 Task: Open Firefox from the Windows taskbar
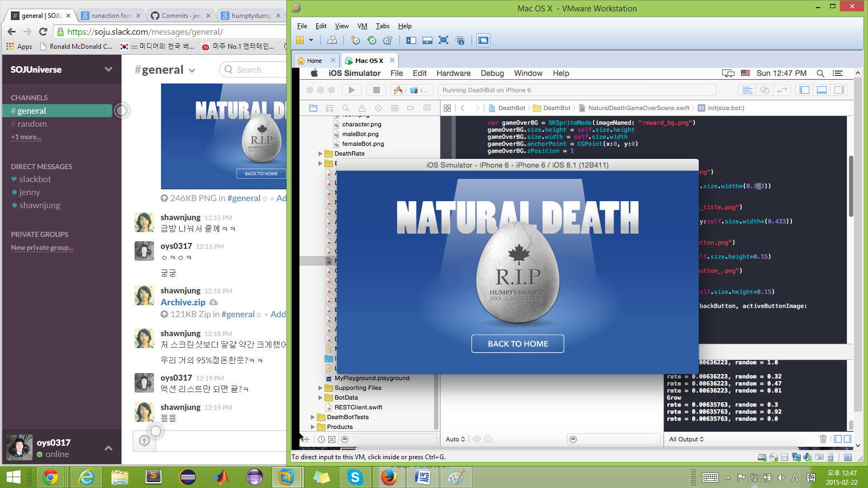(x=388, y=477)
